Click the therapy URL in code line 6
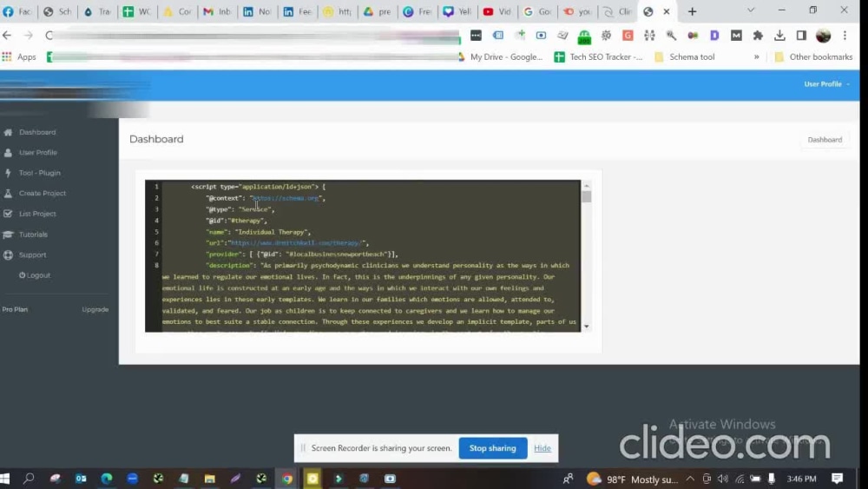 click(297, 243)
